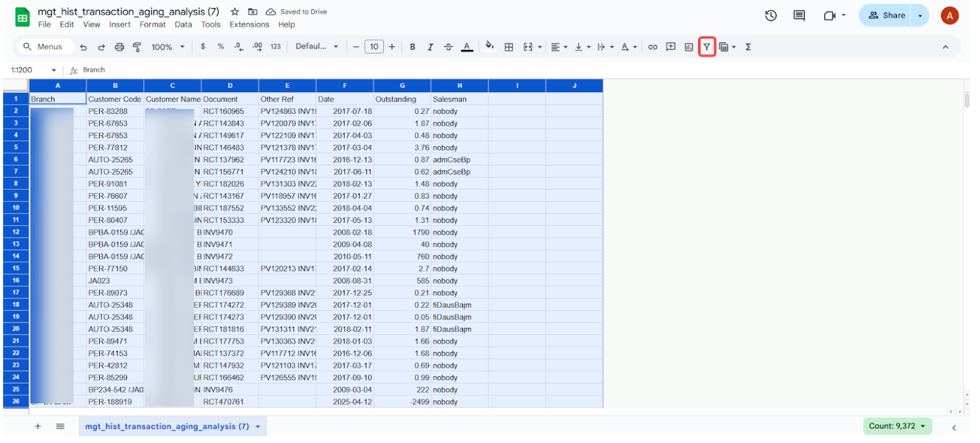Create a filter with funnel icon
The width and height of the screenshot is (980, 443).
pos(707,47)
